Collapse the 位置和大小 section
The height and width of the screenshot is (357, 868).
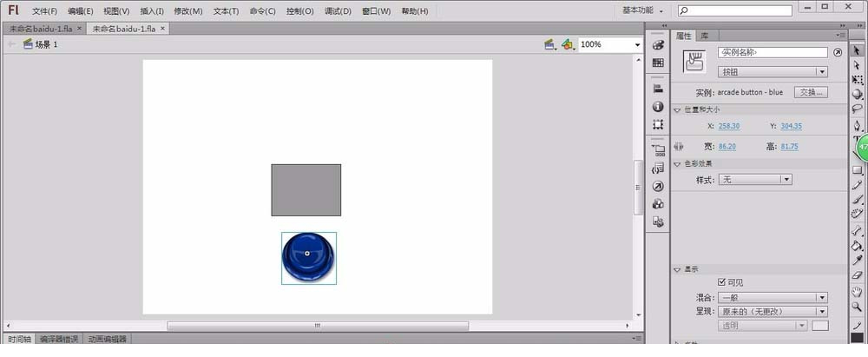[677, 110]
